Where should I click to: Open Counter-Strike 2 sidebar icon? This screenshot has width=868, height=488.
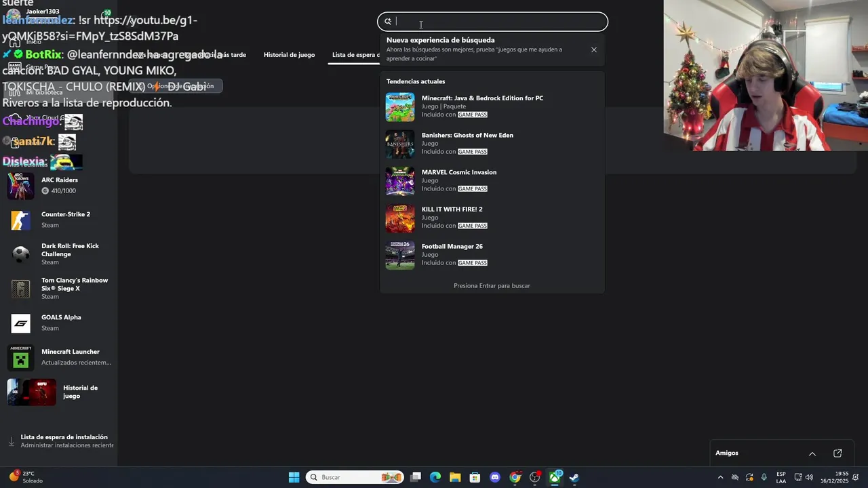click(21, 220)
